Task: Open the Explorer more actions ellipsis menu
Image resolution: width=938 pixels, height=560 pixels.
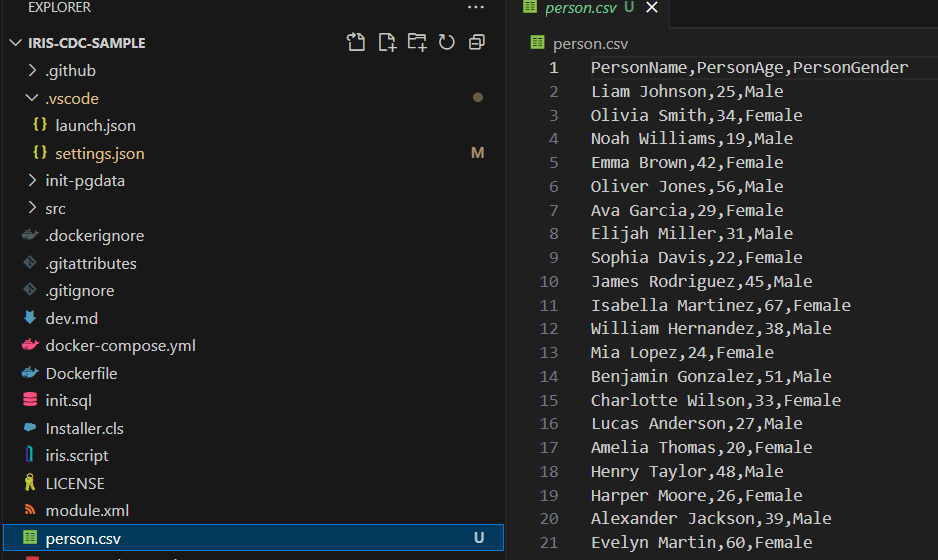Action: click(475, 8)
